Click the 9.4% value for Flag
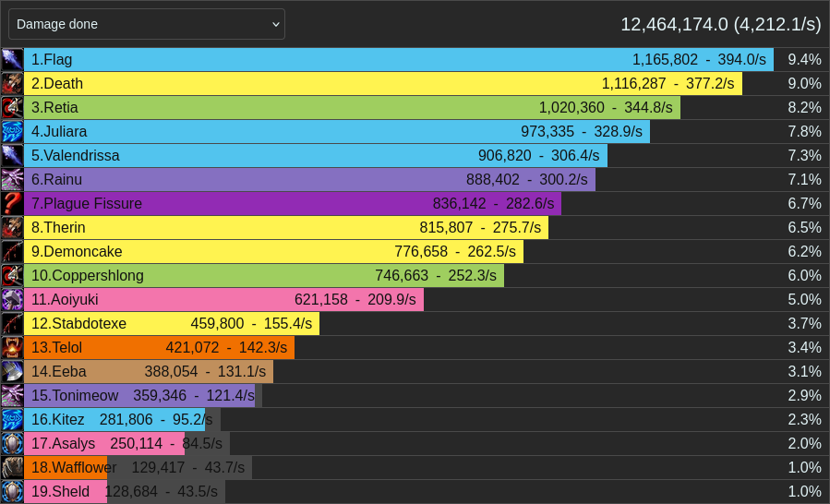This screenshot has width=830, height=504. pos(804,59)
